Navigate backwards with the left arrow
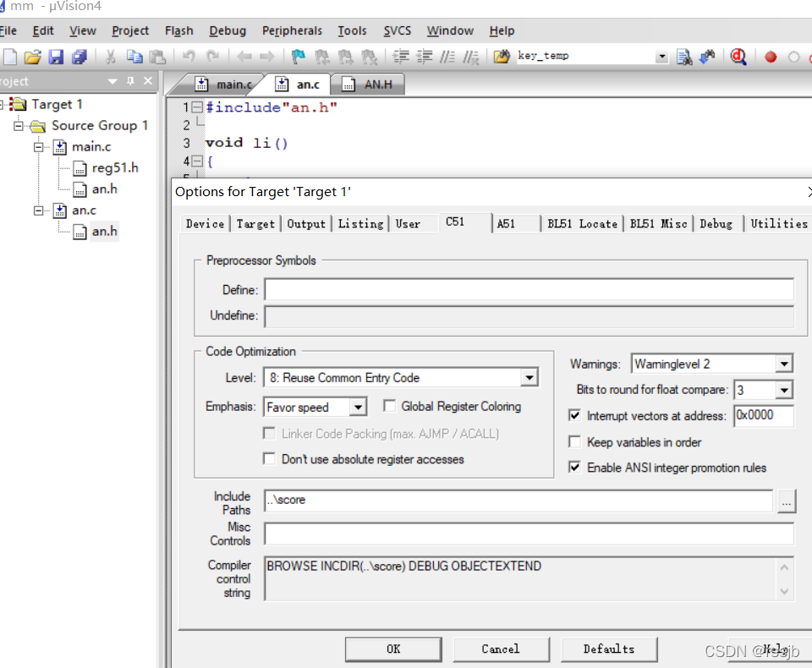This screenshot has height=668, width=812. [x=244, y=57]
